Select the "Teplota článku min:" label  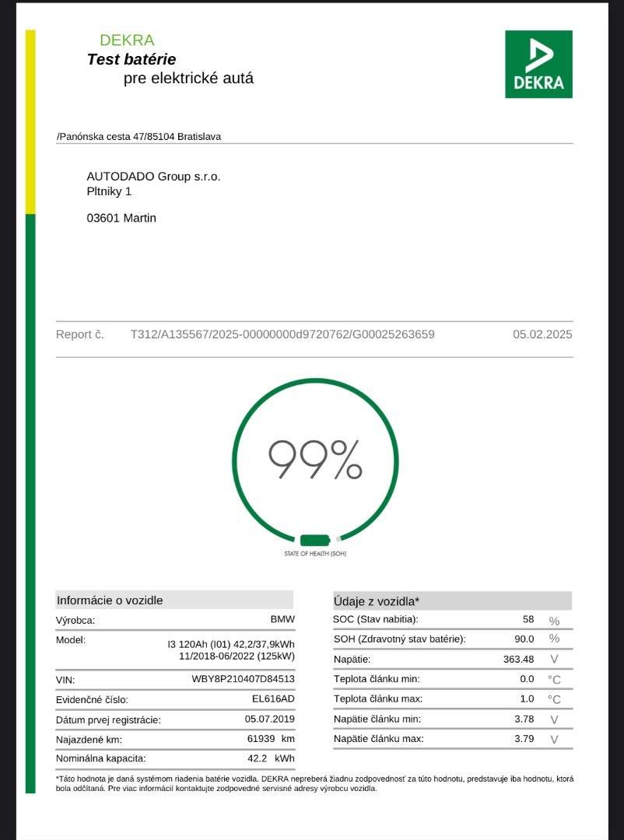tap(377, 679)
